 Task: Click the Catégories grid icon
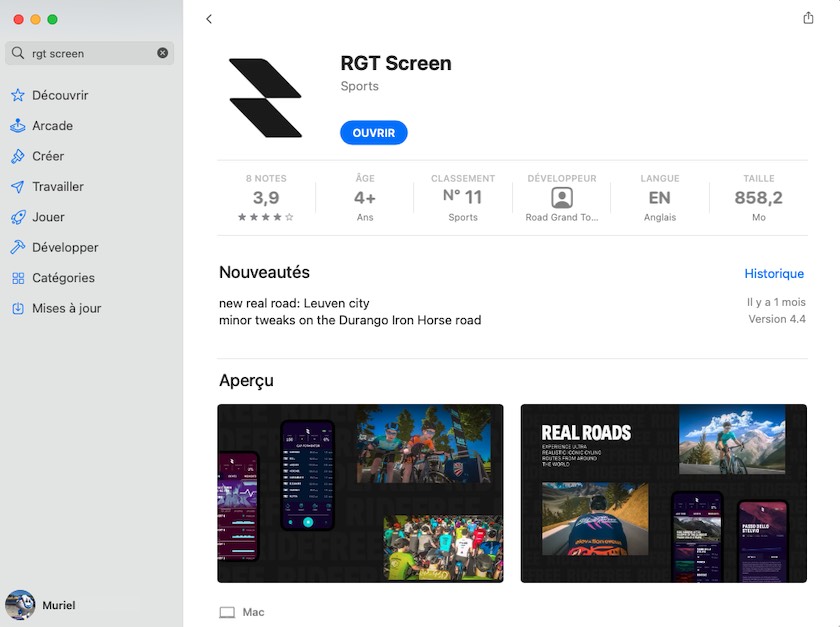pos(18,278)
